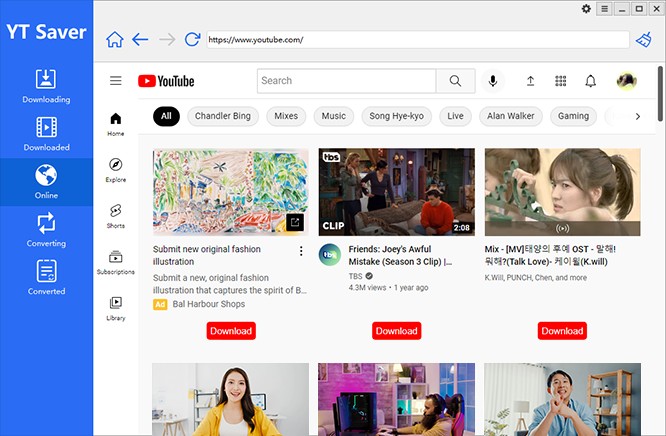
Task: Open the Converted files list
Action: (46, 278)
